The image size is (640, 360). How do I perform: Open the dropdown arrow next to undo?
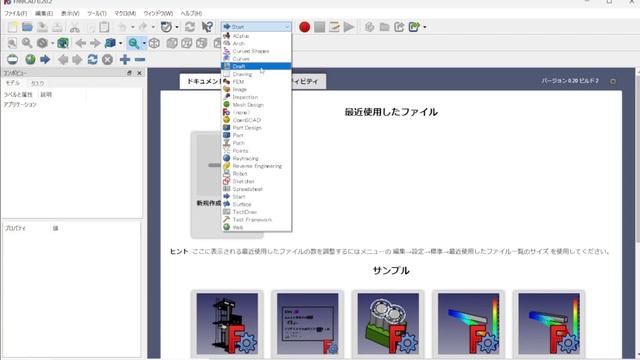[133, 27]
